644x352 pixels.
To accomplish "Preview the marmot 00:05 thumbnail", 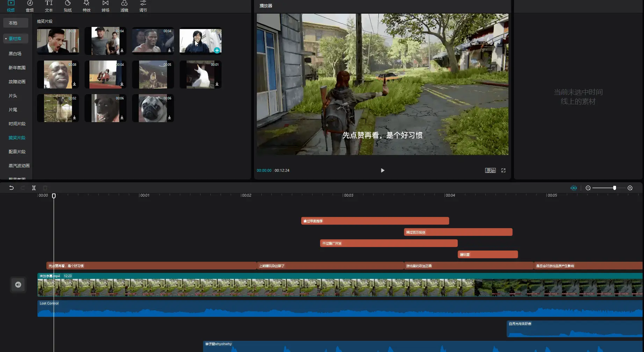I will click(153, 75).
